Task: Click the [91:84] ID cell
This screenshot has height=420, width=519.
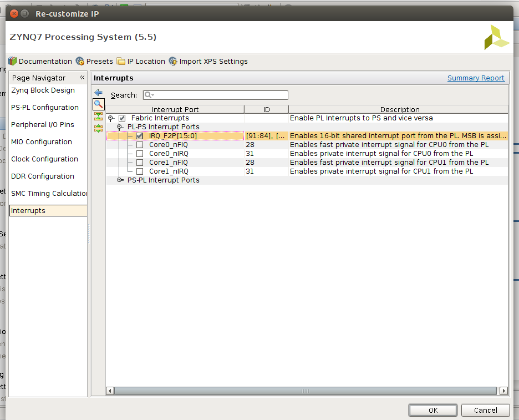Action: [x=266, y=136]
